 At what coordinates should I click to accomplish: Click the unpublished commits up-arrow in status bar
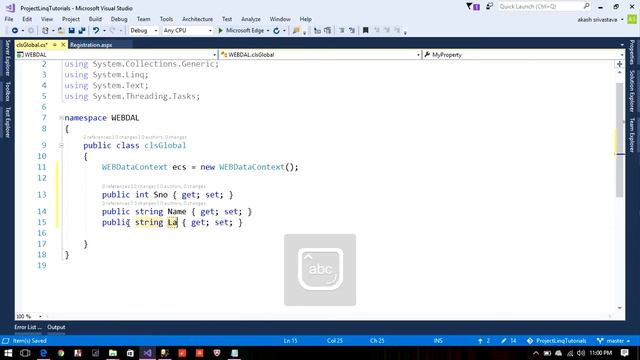click(483, 340)
